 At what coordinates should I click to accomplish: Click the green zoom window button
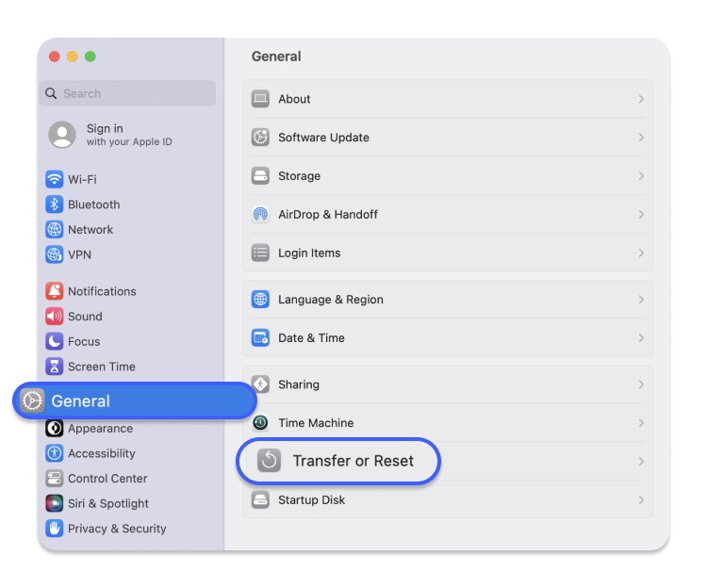tap(90, 57)
